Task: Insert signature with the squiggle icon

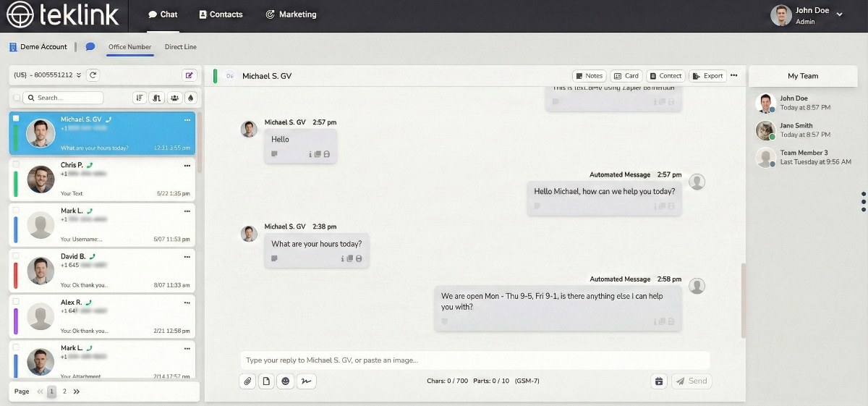Action: click(x=306, y=381)
